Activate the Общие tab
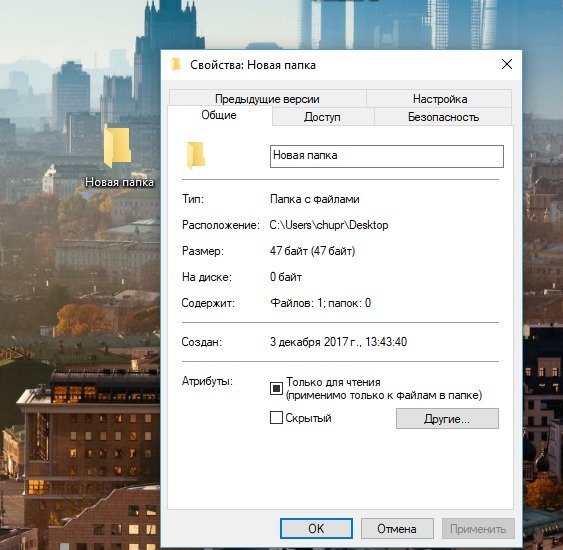563x550 pixels. pos(219,115)
